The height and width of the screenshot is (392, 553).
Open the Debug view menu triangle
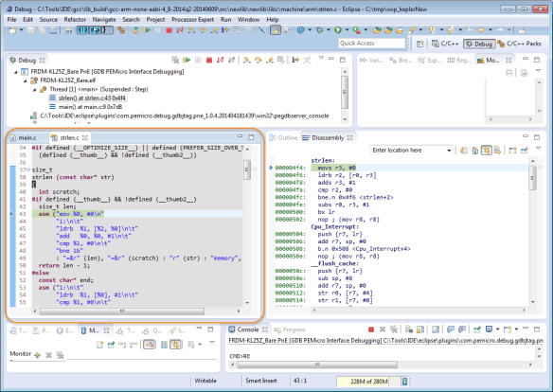click(x=321, y=58)
